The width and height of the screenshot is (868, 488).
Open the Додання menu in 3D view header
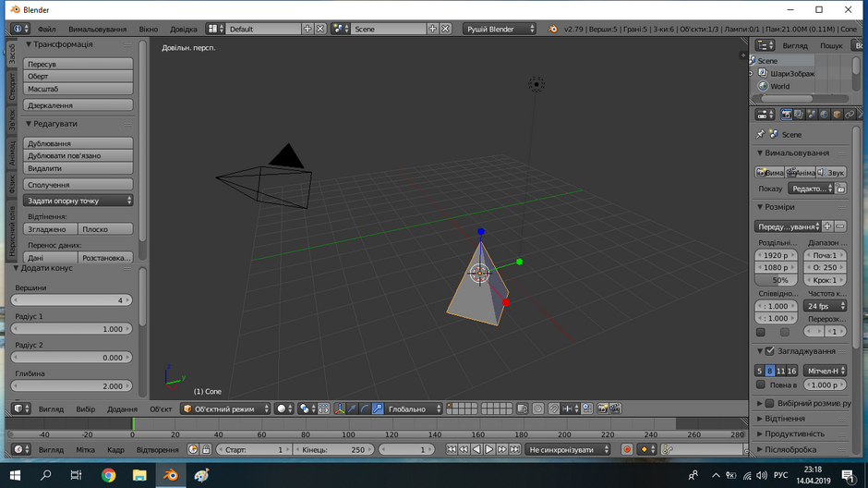coord(122,409)
